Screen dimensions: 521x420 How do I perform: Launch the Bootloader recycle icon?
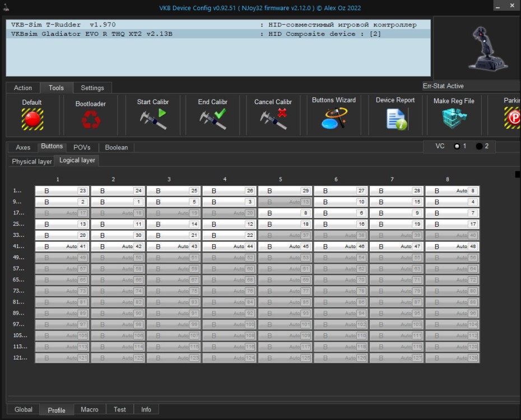pyautogui.click(x=90, y=119)
